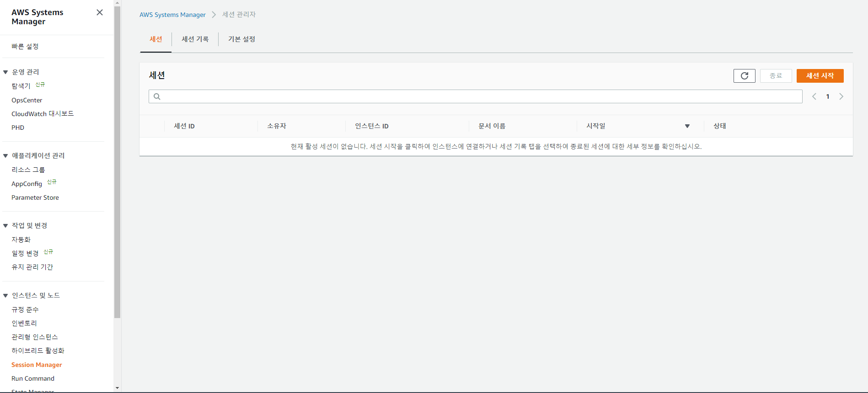Collapse the 작업 및 변경 section

5,226
